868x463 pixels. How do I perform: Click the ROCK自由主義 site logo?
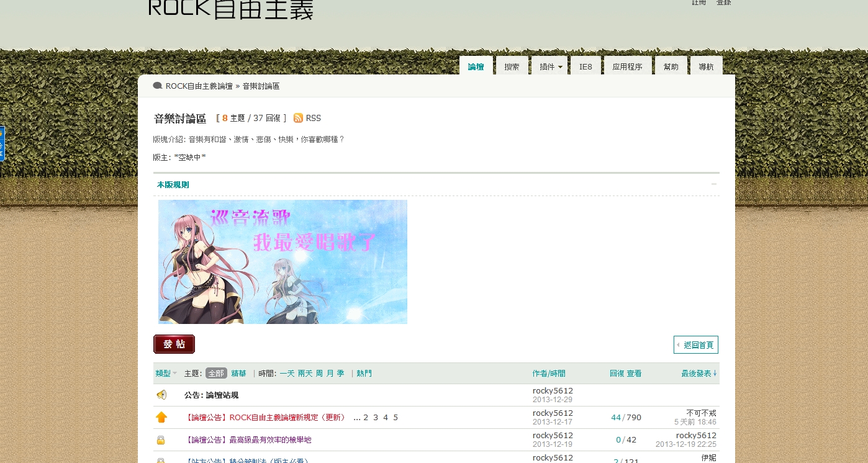tap(231, 9)
